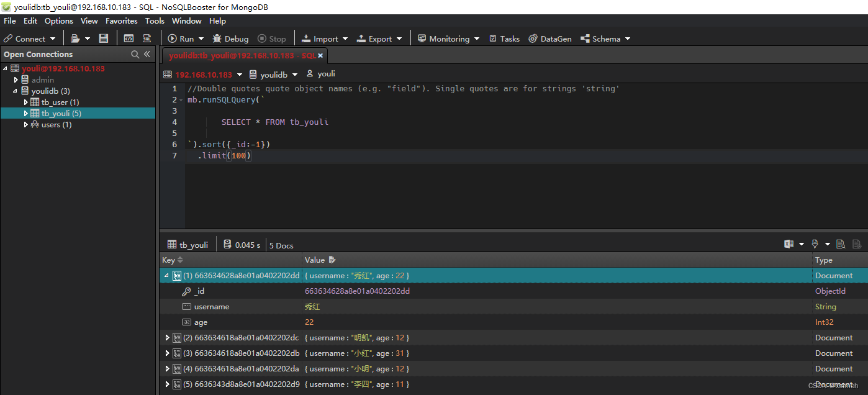Close the youlidb:tb_youli SQL tab
The width and height of the screenshot is (868, 395).
point(320,55)
